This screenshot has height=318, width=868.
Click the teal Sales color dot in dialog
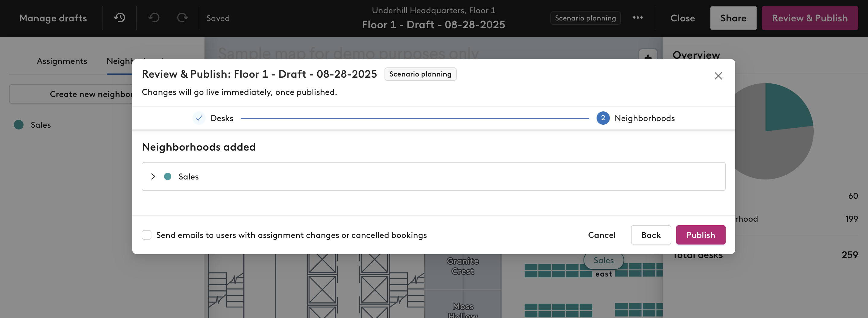[167, 176]
